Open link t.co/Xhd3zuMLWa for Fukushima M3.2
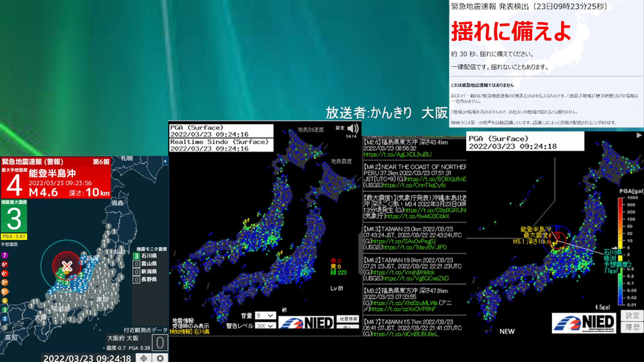 coord(404,303)
